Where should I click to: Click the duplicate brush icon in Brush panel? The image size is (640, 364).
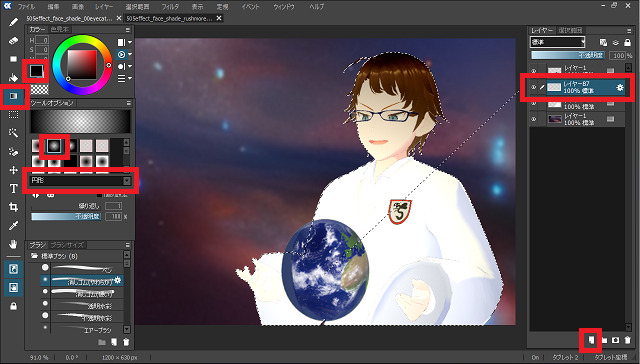coord(114,342)
